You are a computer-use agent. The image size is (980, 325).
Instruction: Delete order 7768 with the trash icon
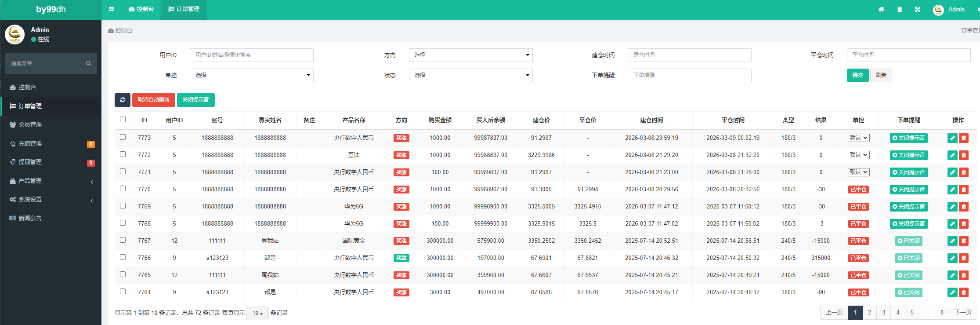(x=964, y=224)
